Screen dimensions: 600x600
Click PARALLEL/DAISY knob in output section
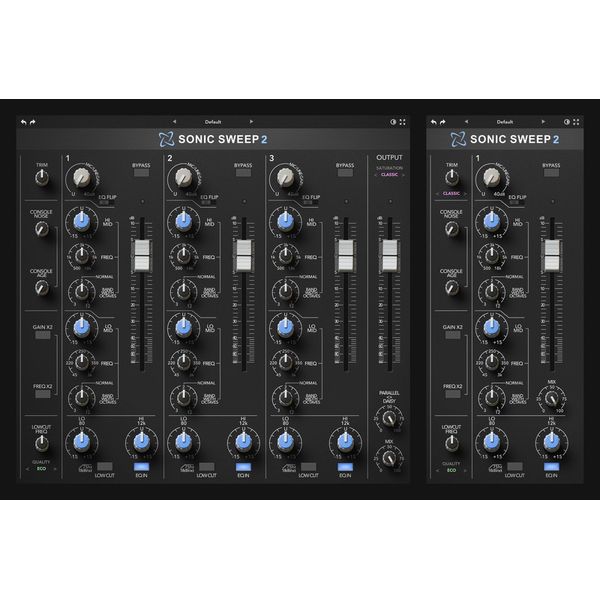tap(390, 419)
